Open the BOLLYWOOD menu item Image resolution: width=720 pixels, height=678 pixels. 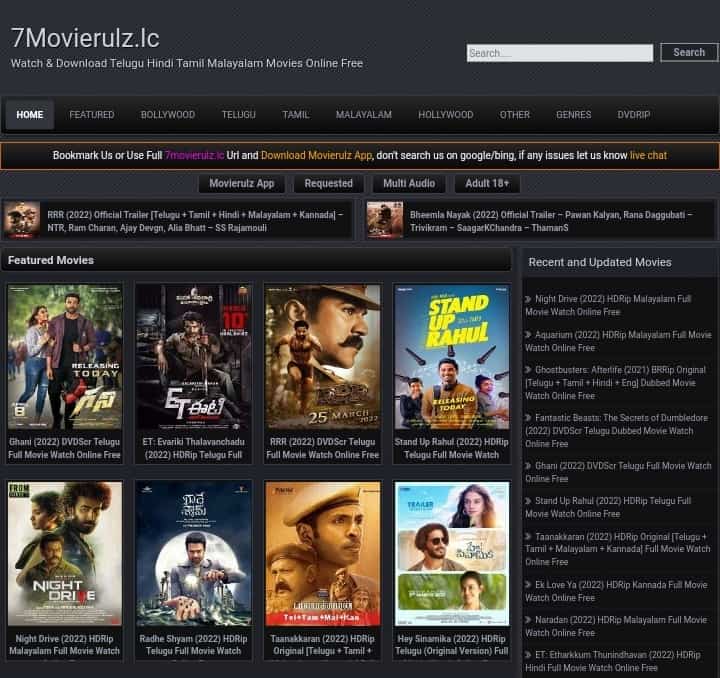tap(168, 115)
